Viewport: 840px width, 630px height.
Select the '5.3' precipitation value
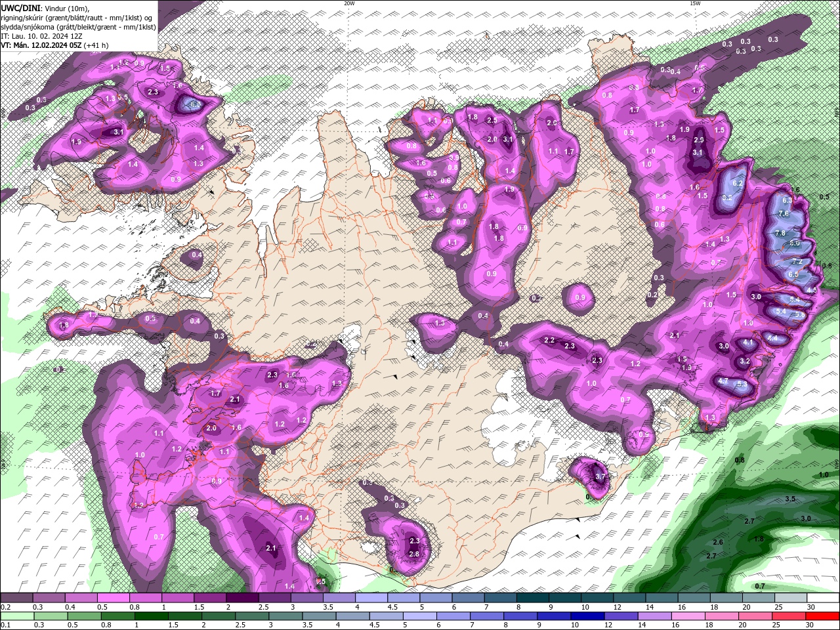742,385
